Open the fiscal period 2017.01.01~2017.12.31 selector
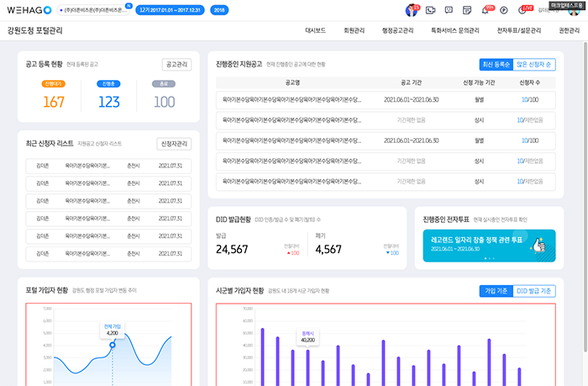The image size is (588, 386). (169, 10)
